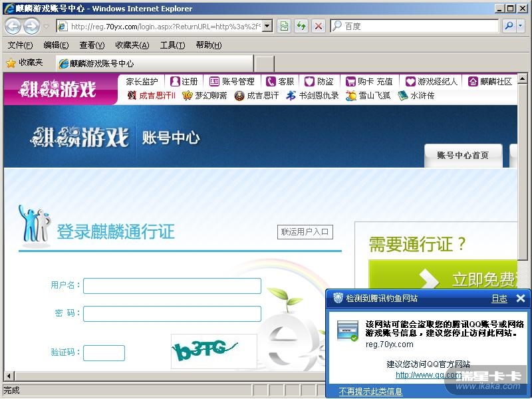Click the 游戏经纪人 heart icon
Image resolution: width=532 pixels, height=399 pixels.
(x=410, y=81)
